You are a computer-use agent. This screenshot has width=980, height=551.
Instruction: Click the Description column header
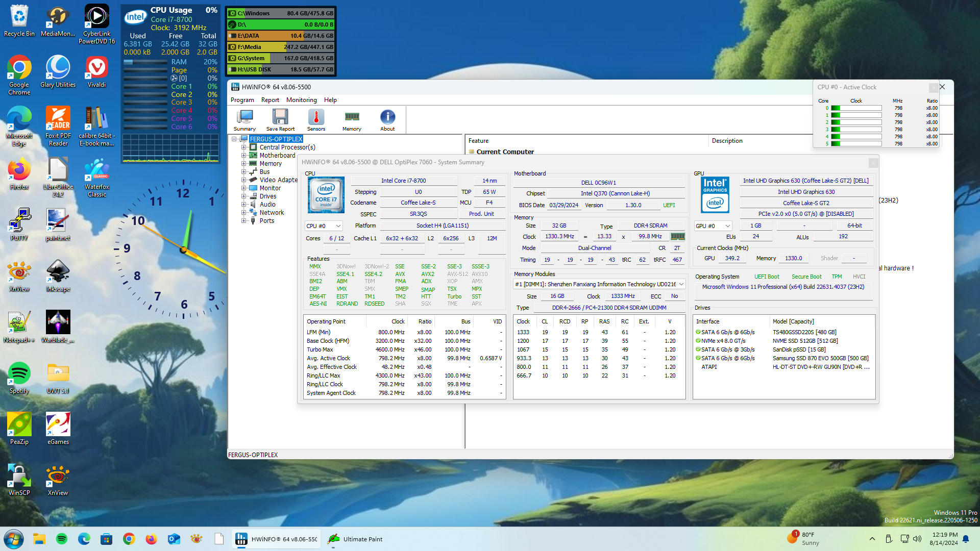pyautogui.click(x=727, y=141)
